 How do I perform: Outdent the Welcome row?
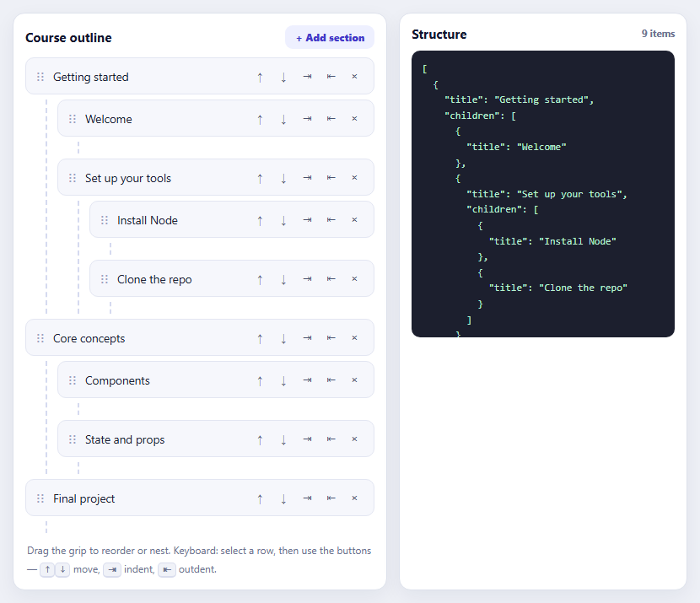[x=331, y=119]
